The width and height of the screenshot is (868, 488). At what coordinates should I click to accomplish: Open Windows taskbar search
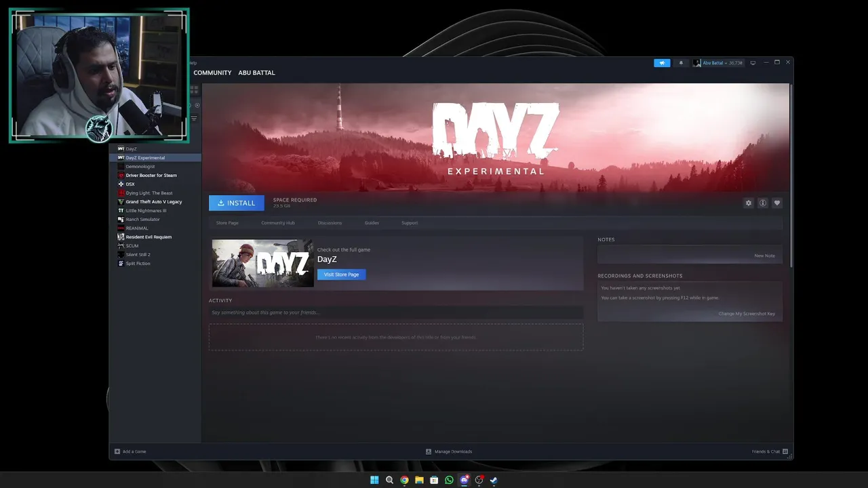click(389, 480)
